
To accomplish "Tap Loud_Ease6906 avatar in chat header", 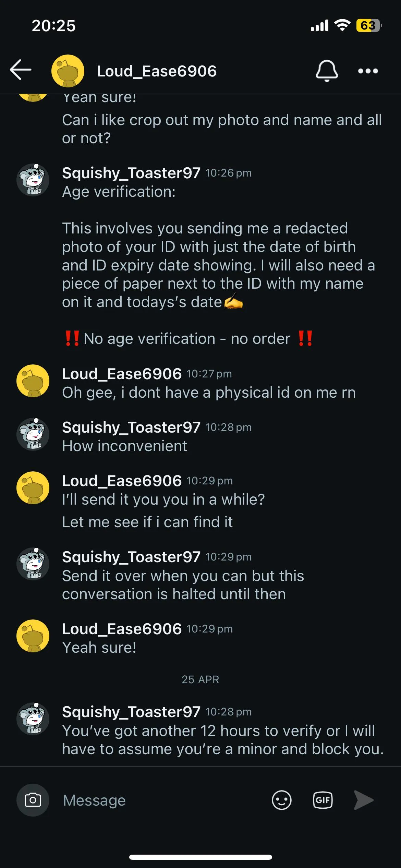I will (68, 71).
